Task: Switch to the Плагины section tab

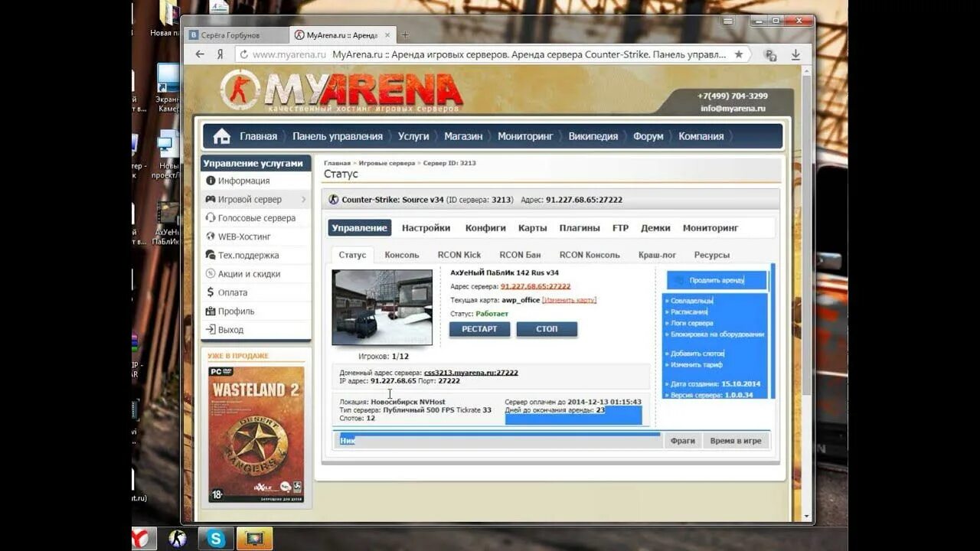Action: click(x=579, y=228)
